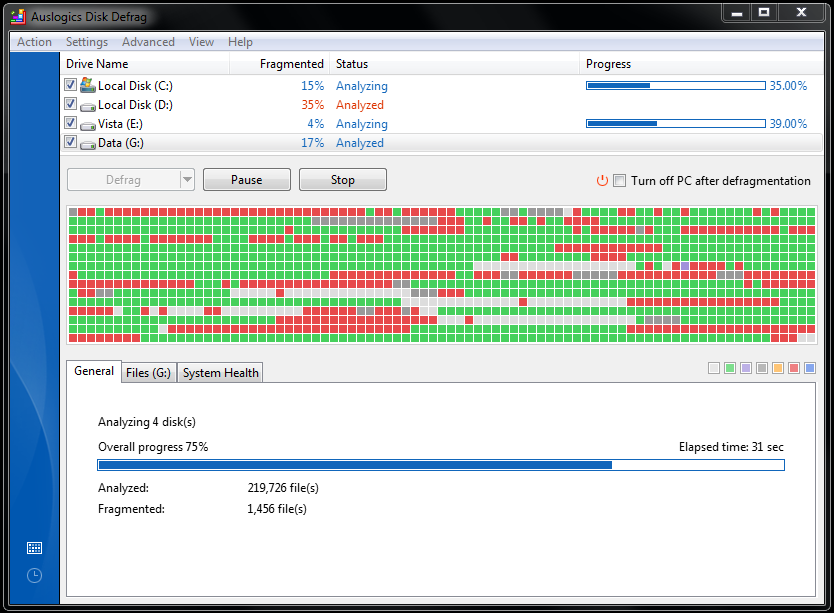Click the Stop button

[343, 180]
